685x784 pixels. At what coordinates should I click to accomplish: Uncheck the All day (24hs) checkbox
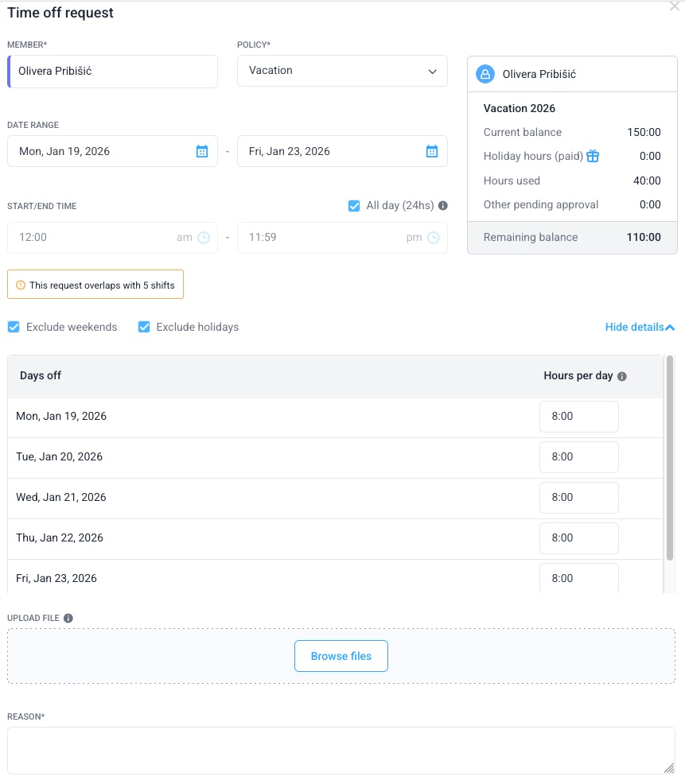point(355,206)
